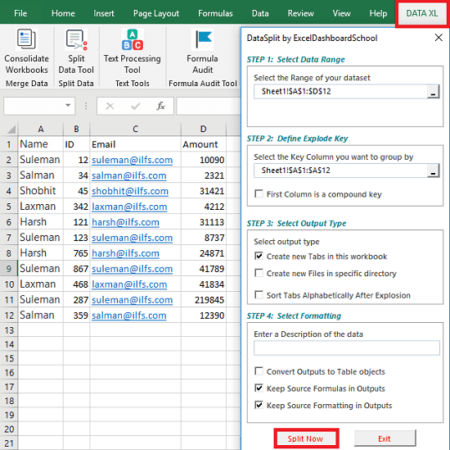The image size is (450, 450).
Task: Focus the Key Column range field
Action: coord(340,171)
